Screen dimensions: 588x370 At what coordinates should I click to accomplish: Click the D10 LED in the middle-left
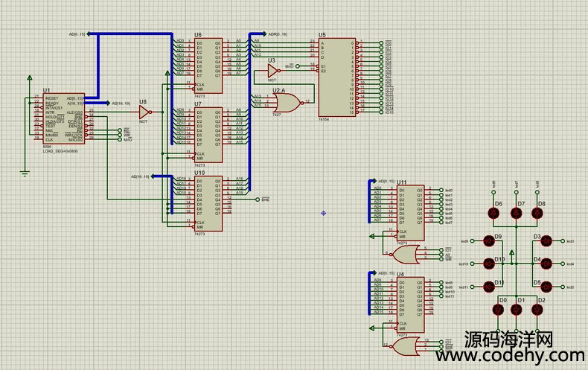click(x=490, y=264)
